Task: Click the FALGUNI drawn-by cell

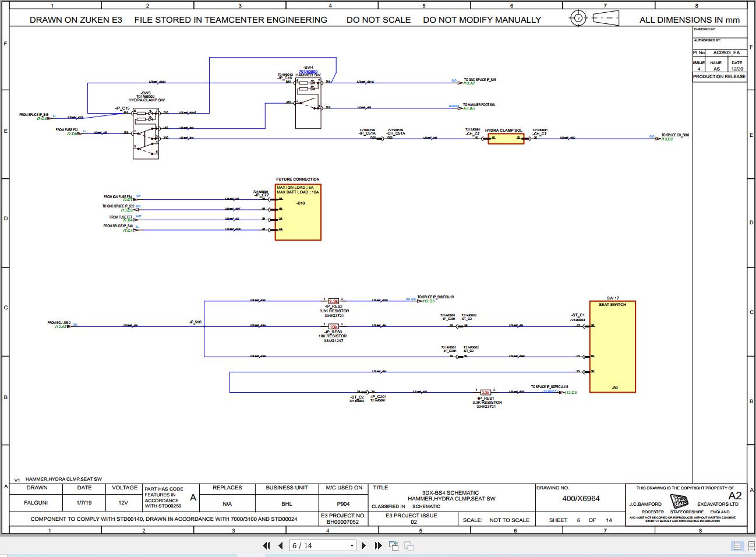Action: click(36, 502)
